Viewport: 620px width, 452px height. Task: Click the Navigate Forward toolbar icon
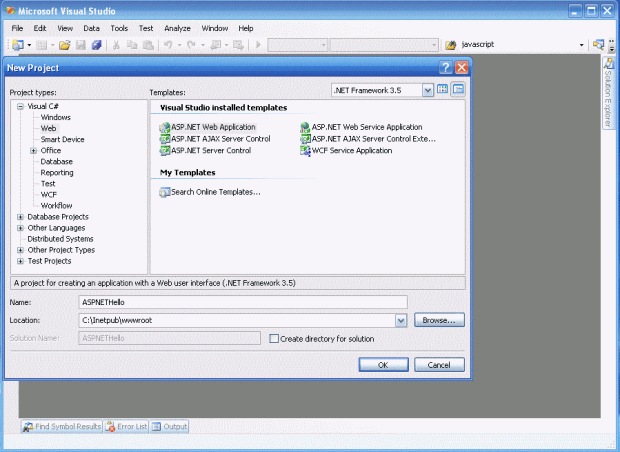(238, 45)
